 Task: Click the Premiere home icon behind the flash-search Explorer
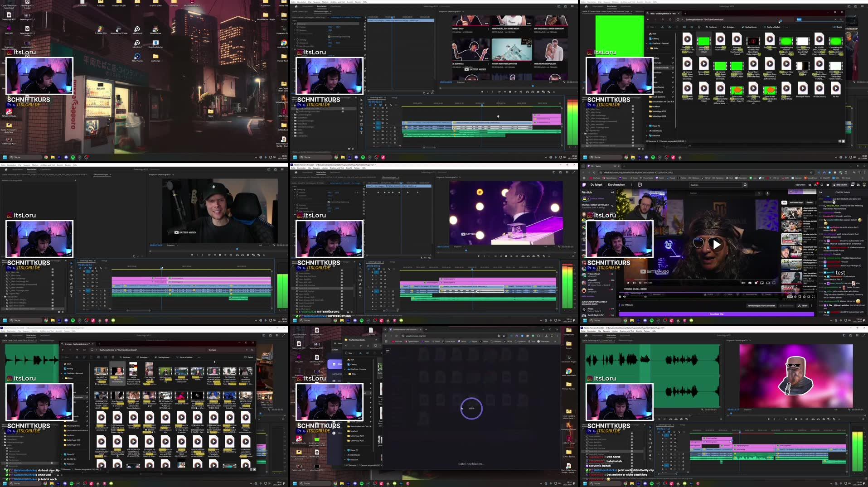point(586,6)
